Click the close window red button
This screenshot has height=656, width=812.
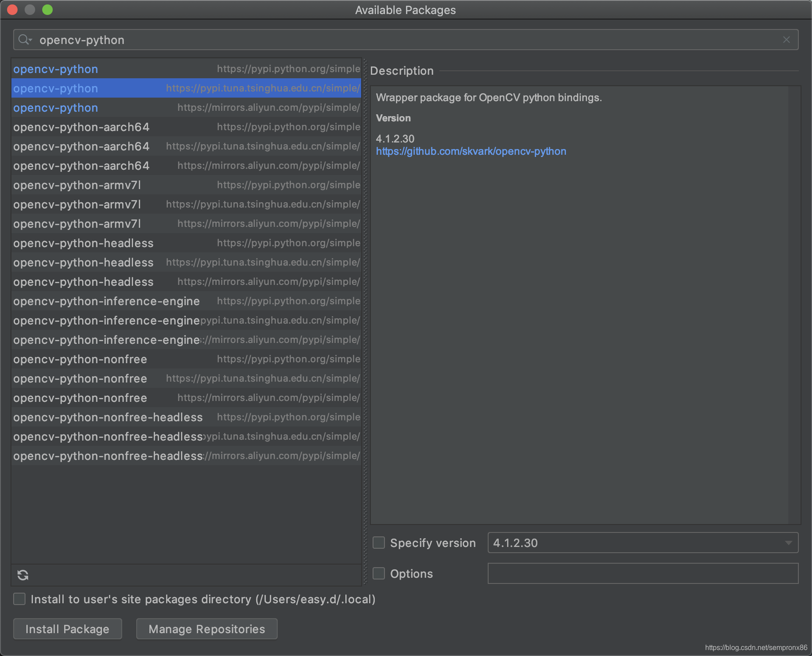coord(12,10)
